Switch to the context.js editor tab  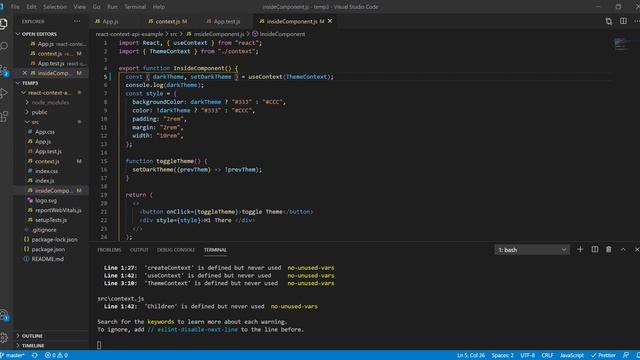[x=171, y=21]
